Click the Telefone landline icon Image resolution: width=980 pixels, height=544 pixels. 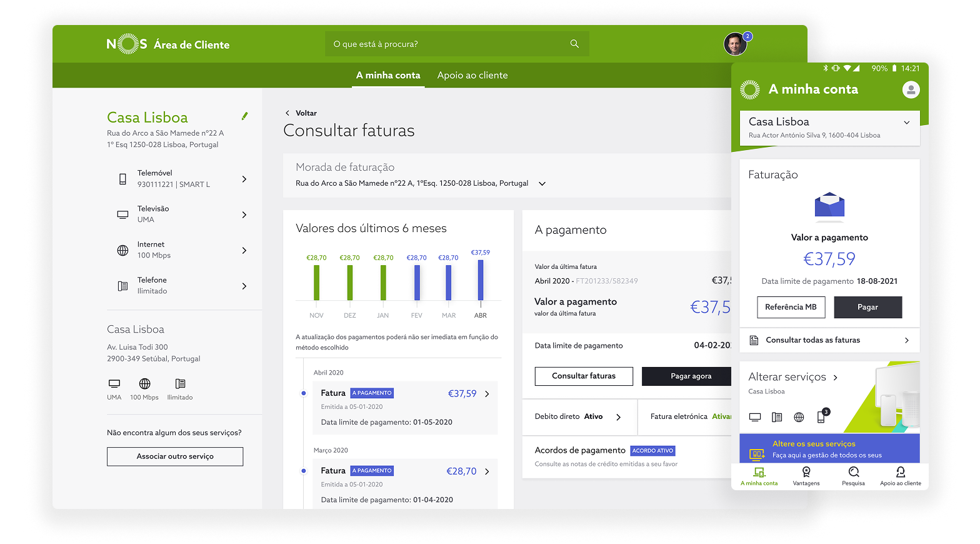click(122, 286)
